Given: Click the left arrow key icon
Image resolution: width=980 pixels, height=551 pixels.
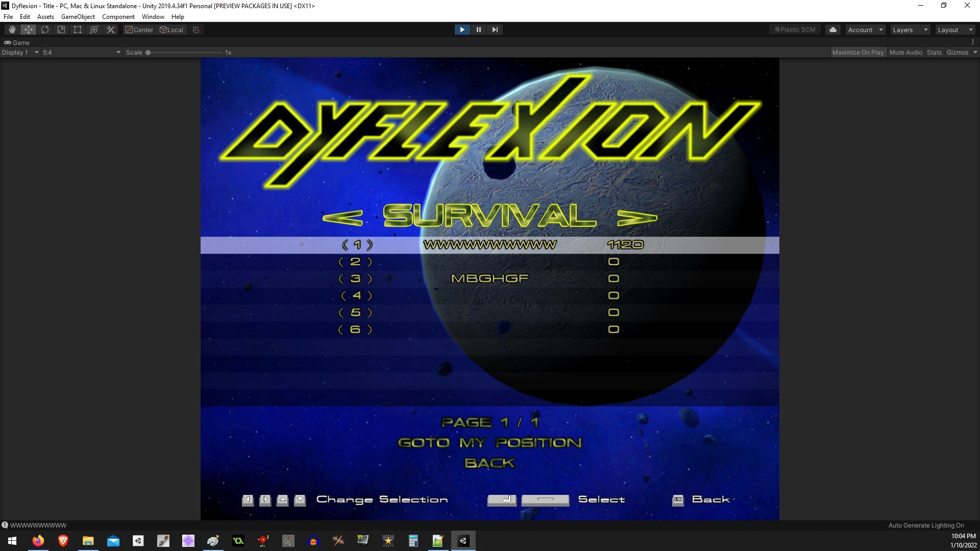Looking at the screenshot, I should (x=248, y=500).
